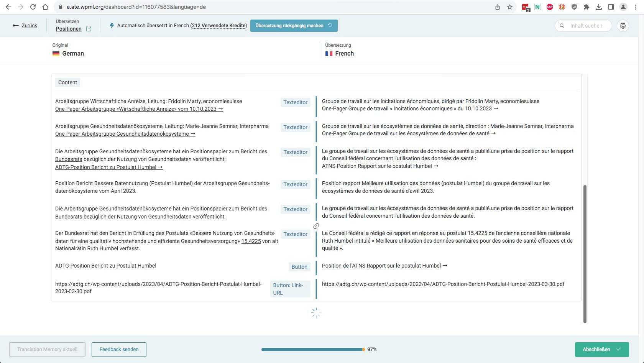Open the Positionen page link
The height and width of the screenshot is (363, 644).
click(69, 29)
